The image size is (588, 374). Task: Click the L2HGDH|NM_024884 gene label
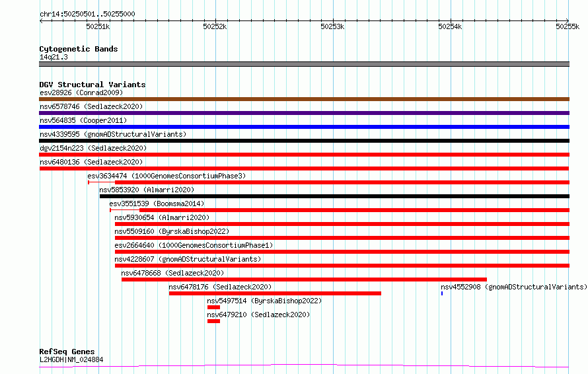coord(71,359)
